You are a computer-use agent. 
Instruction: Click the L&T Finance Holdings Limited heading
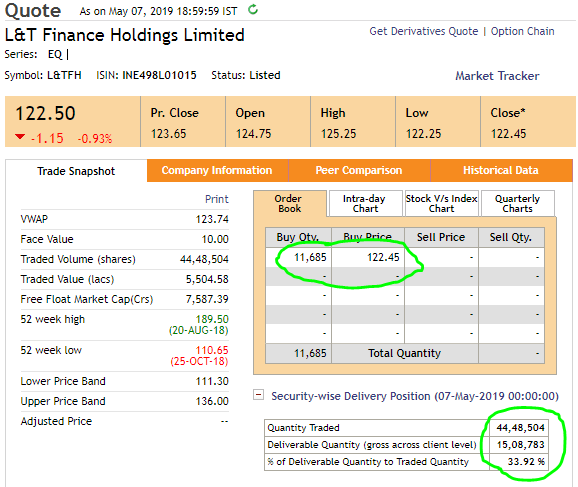[x=125, y=35]
